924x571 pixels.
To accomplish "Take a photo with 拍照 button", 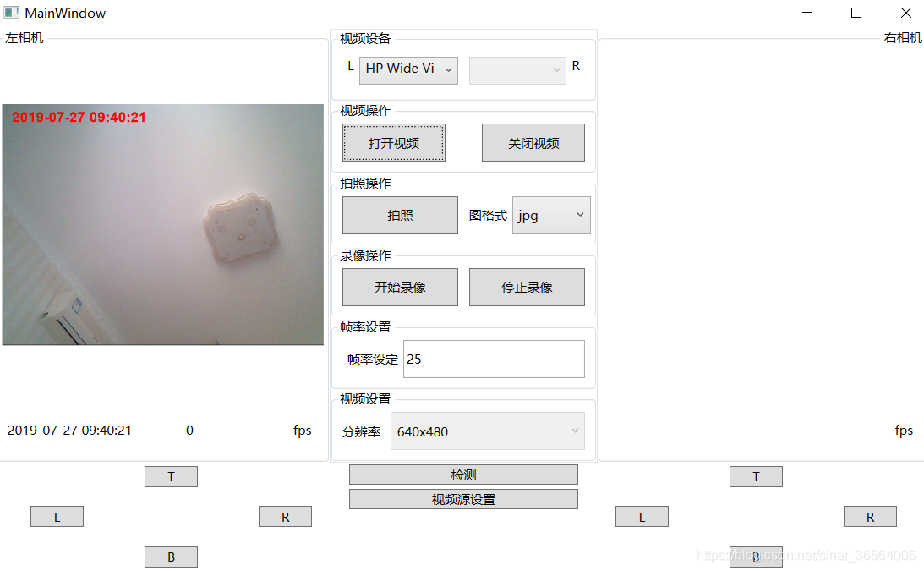I will point(400,216).
